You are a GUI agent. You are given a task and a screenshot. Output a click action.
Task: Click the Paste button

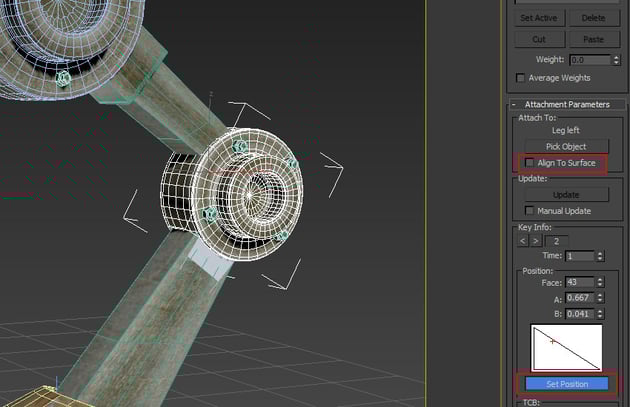tap(593, 39)
